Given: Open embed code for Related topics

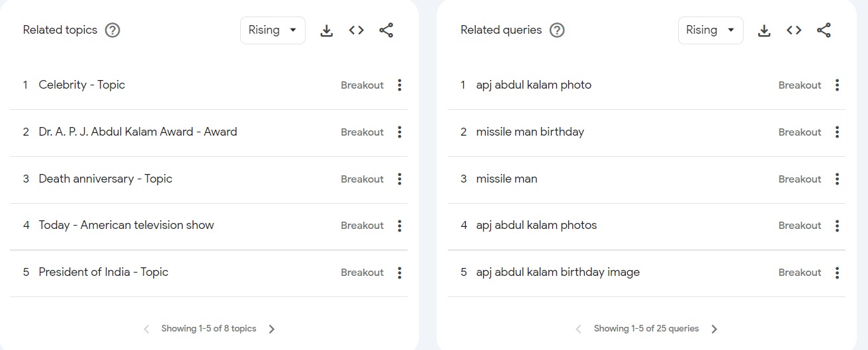Looking at the screenshot, I should pos(357,30).
